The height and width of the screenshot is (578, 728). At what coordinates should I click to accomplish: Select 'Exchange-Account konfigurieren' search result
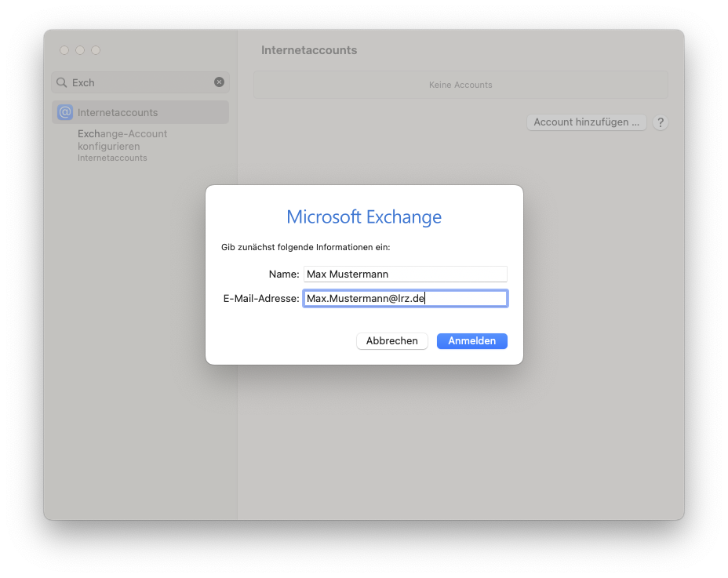coord(122,141)
